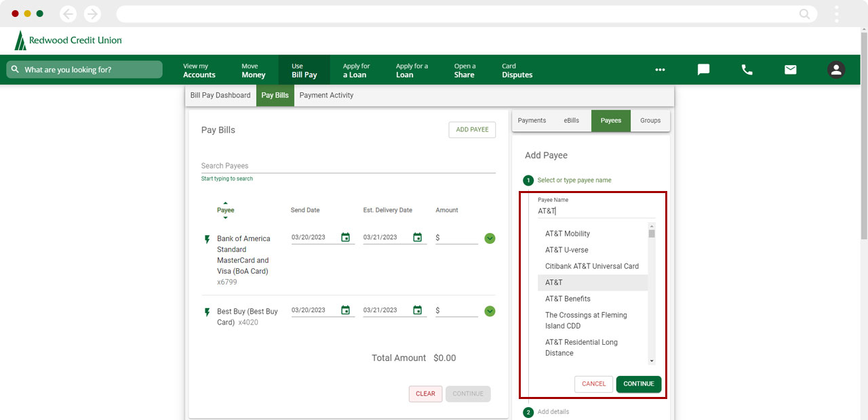Open the chat message icon
Screen dimensions: 868x420
pyautogui.click(x=703, y=70)
